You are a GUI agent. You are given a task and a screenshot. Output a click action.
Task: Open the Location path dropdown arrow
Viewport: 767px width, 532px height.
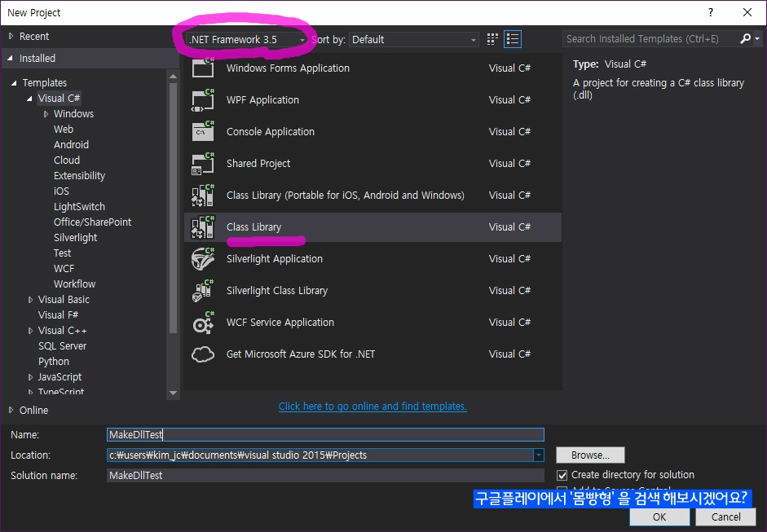(539, 455)
